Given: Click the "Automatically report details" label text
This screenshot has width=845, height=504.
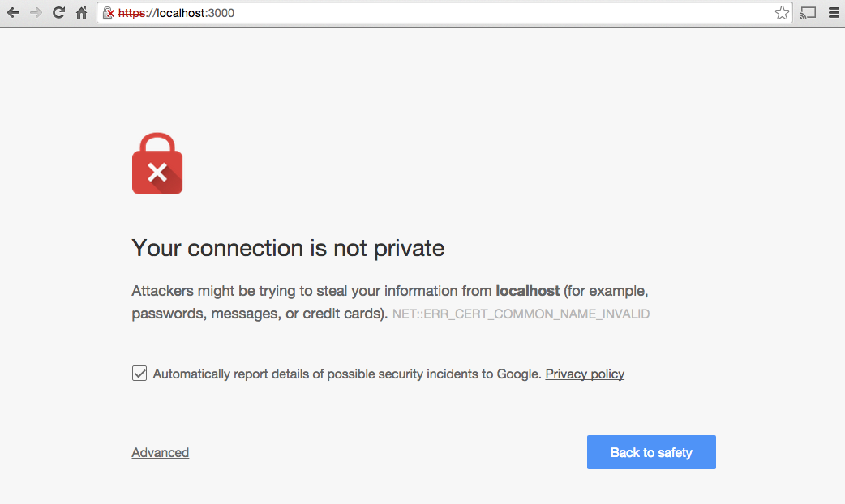Looking at the screenshot, I should tap(346, 374).
